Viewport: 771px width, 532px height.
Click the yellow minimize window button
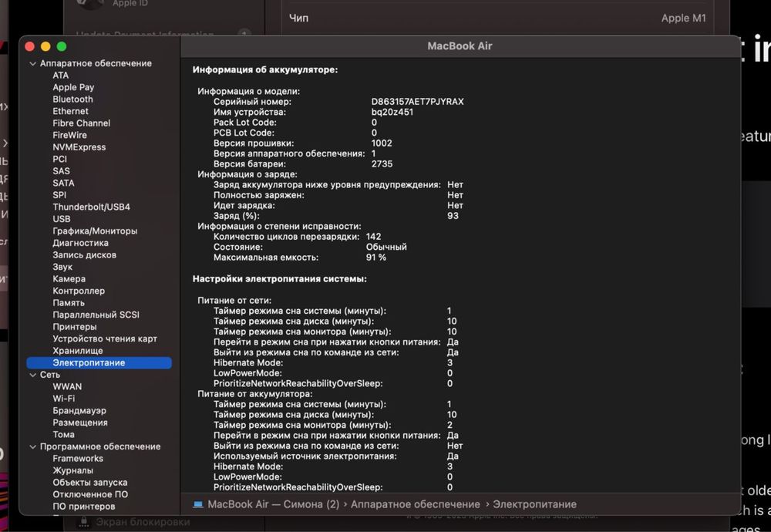point(45,46)
